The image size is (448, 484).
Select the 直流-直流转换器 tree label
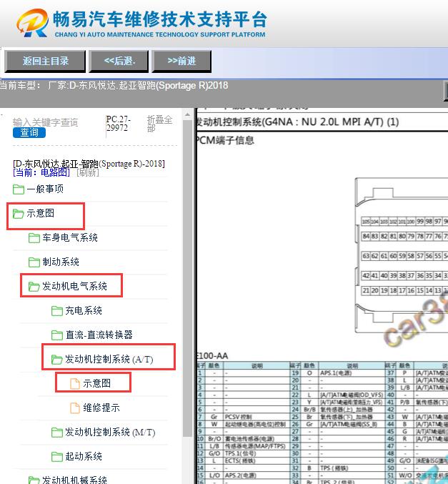99,335
